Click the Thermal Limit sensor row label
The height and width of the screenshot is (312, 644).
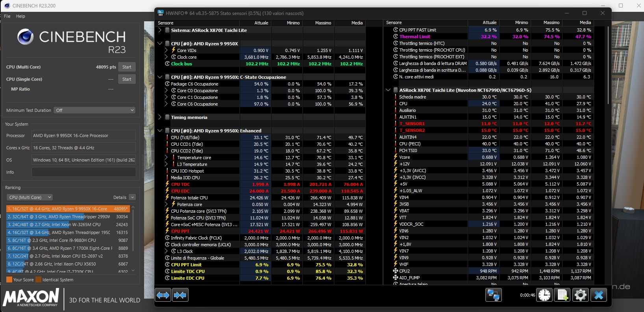415,36
